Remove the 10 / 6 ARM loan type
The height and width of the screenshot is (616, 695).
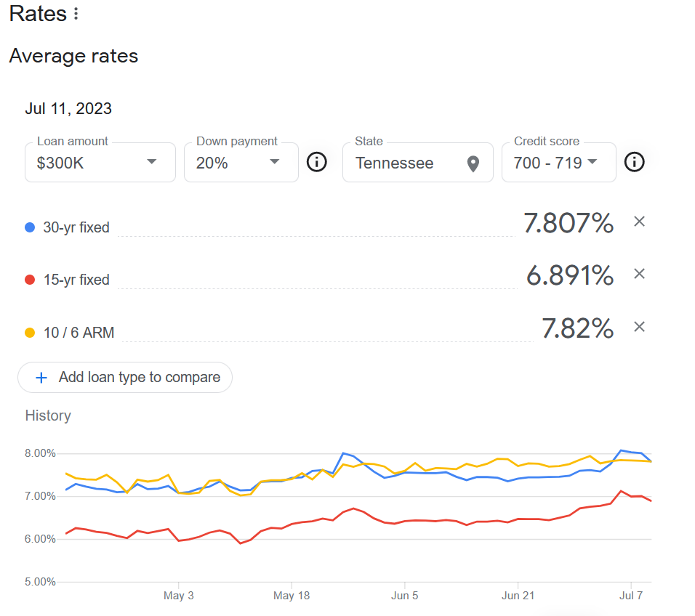click(x=639, y=327)
